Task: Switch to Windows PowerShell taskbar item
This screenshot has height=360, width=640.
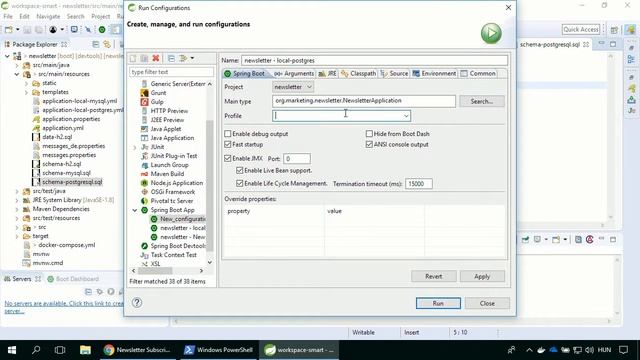Action: point(218,350)
